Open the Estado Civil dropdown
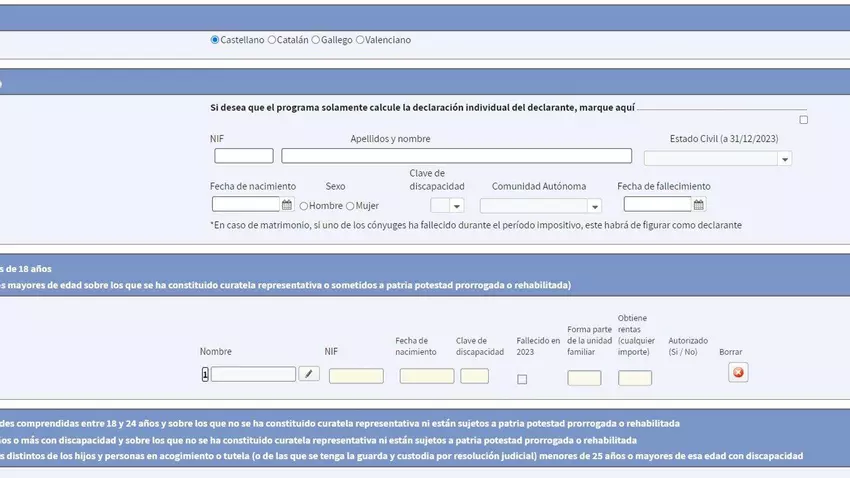Viewport: 850px width, 478px height. (x=717, y=158)
